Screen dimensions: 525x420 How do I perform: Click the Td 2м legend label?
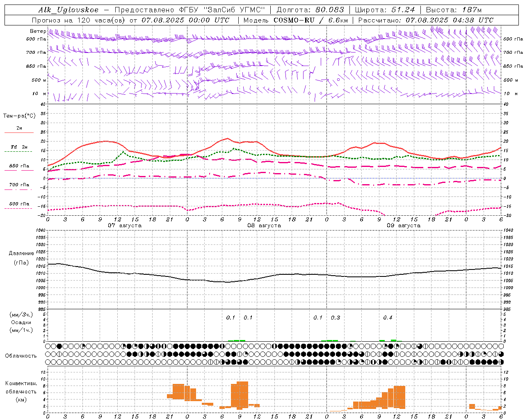tap(19, 147)
